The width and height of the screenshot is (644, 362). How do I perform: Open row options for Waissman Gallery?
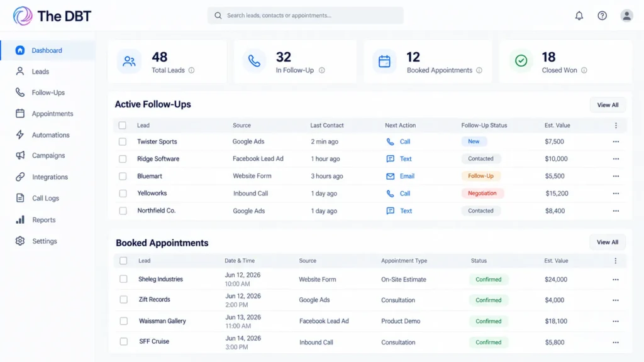615,321
